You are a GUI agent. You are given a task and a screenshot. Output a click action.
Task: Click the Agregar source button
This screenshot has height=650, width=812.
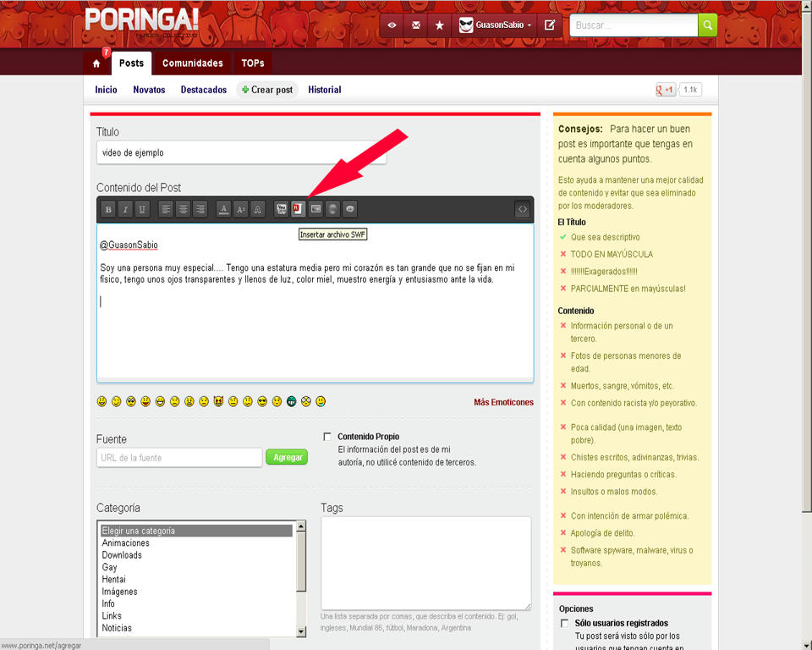[x=287, y=457]
